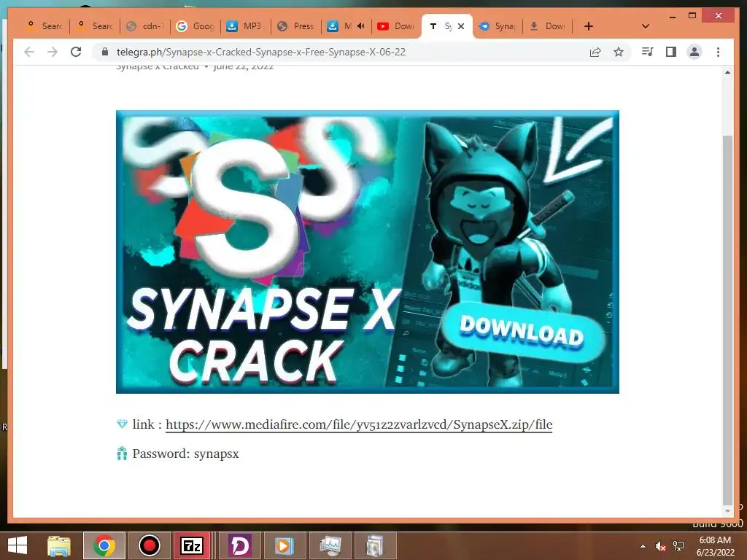The image size is (747, 560).
Task: Click the Synapse X Crack banner image
Action: pos(368,252)
